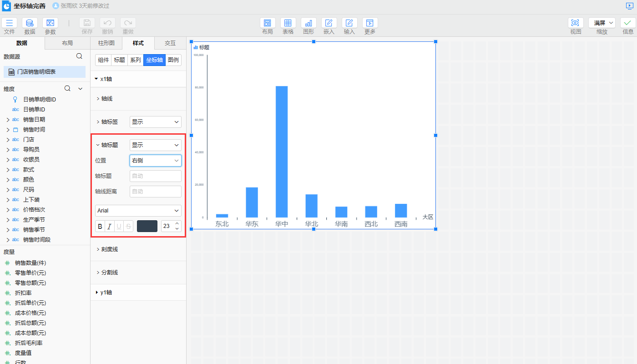Screen dimensions: 637x364
Task: Click the 数据 database icon in toolbar
Action: pos(30,23)
